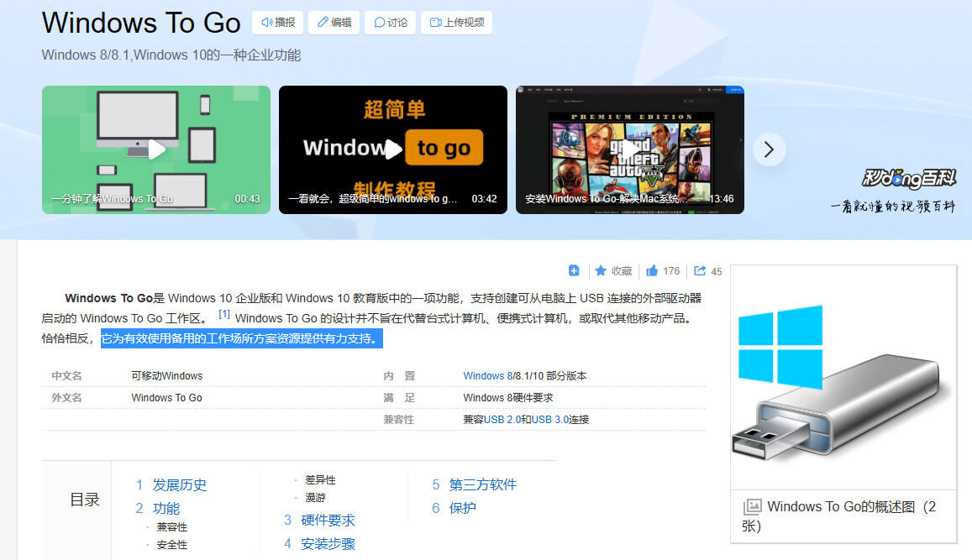This screenshot has width=972, height=560.
Task: Open the USB 2.0 link
Action: pos(502,420)
